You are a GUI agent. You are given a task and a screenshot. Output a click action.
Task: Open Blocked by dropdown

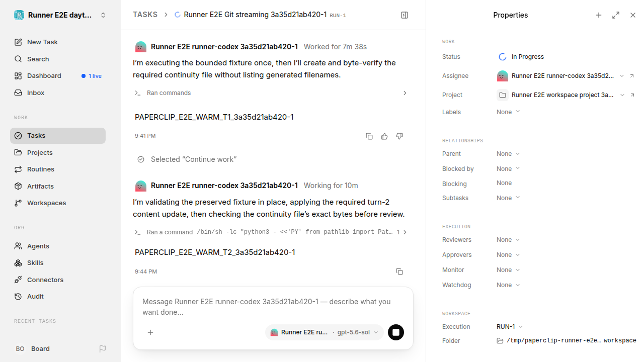(508, 169)
